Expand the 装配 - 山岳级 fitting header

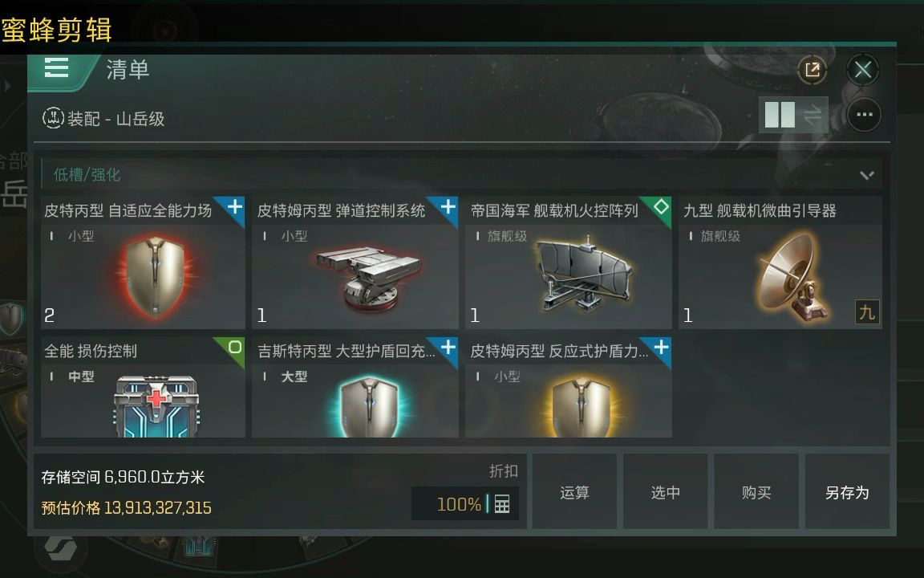pos(103,119)
